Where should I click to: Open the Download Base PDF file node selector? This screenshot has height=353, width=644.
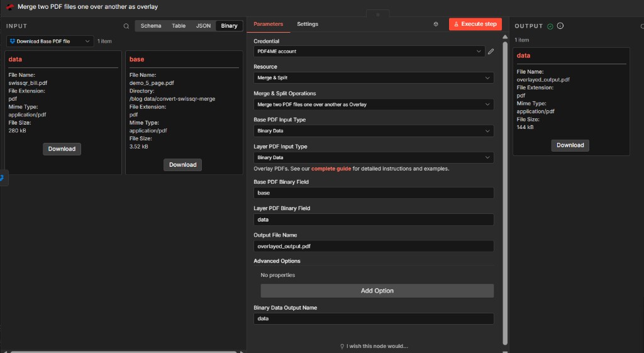pos(50,41)
